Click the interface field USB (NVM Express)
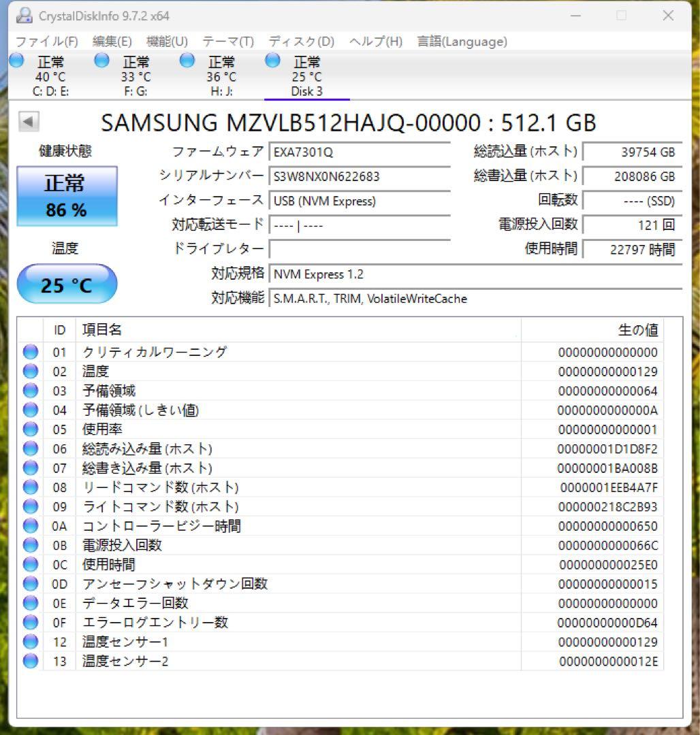The image size is (700, 735). click(x=360, y=201)
